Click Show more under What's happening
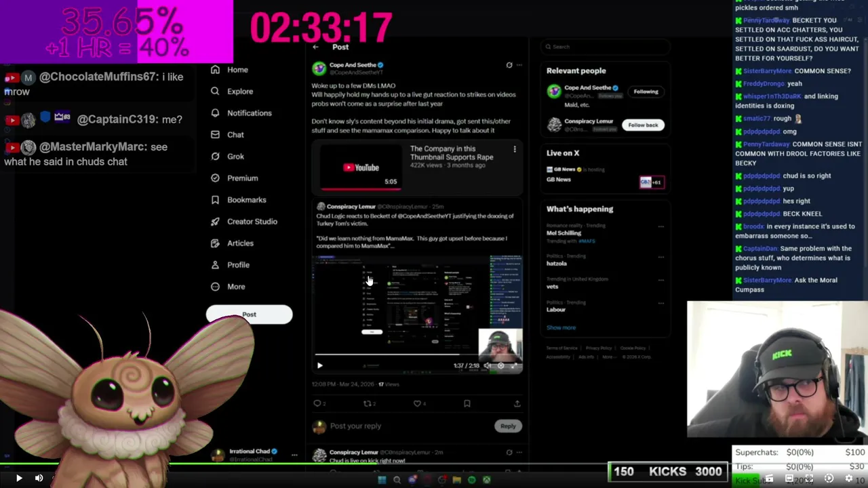The image size is (868, 488). (x=561, y=327)
